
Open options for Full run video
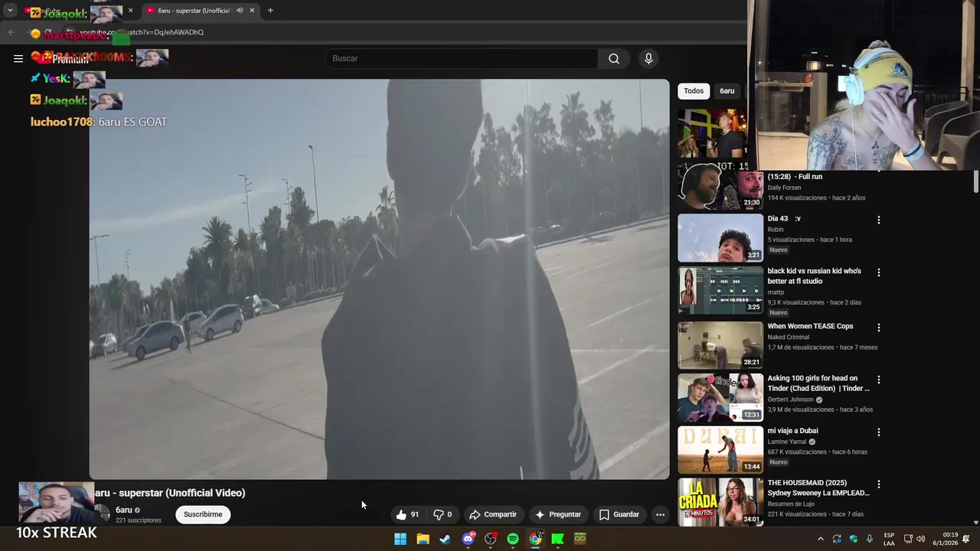pos(879,170)
